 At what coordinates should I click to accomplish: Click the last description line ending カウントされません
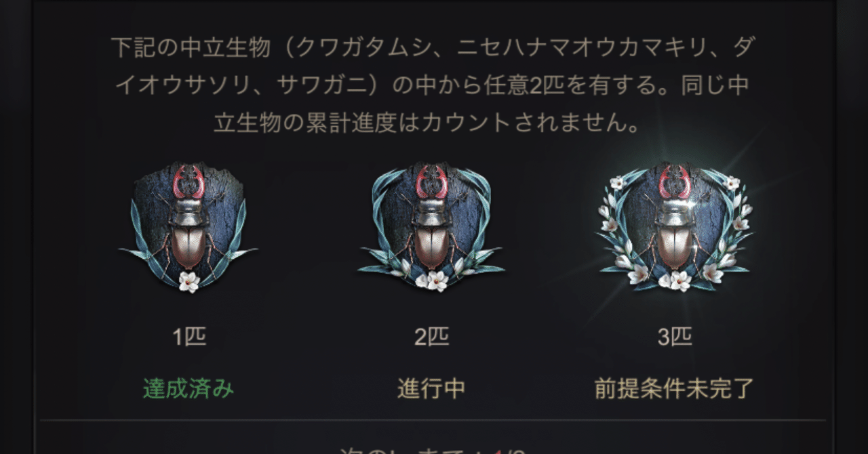(x=427, y=124)
